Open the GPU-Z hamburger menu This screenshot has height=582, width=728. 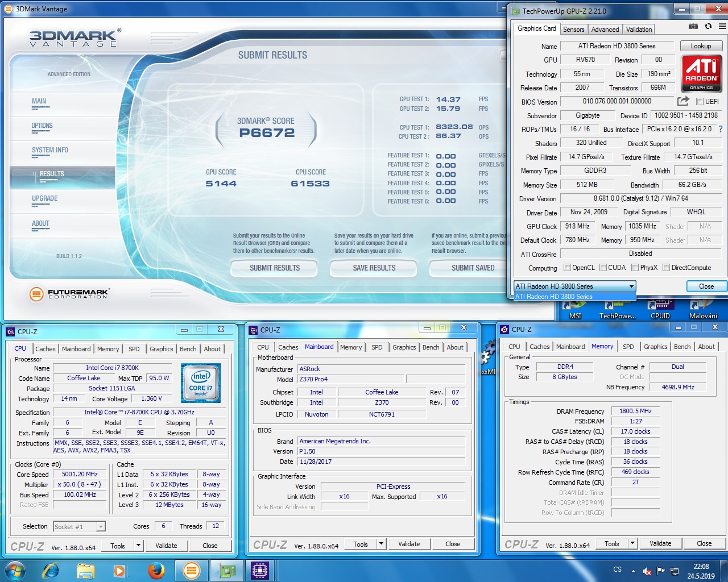[x=722, y=26]
